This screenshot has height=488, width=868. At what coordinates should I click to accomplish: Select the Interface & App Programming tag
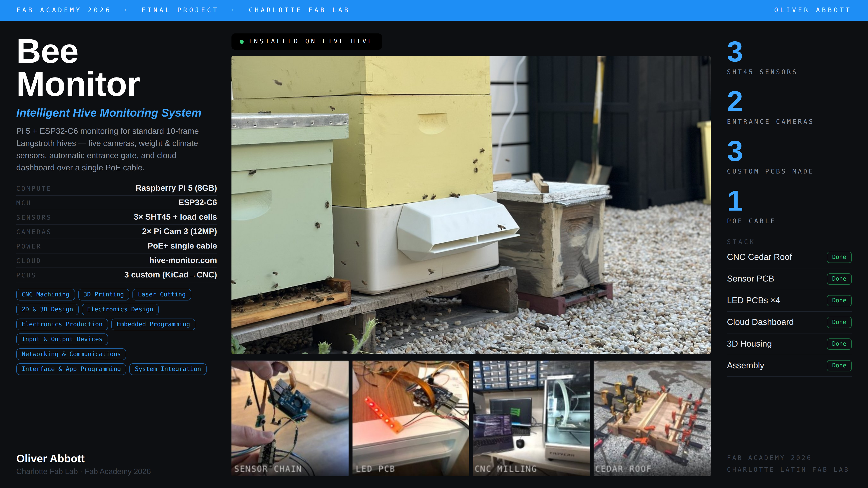pos(71,369)
